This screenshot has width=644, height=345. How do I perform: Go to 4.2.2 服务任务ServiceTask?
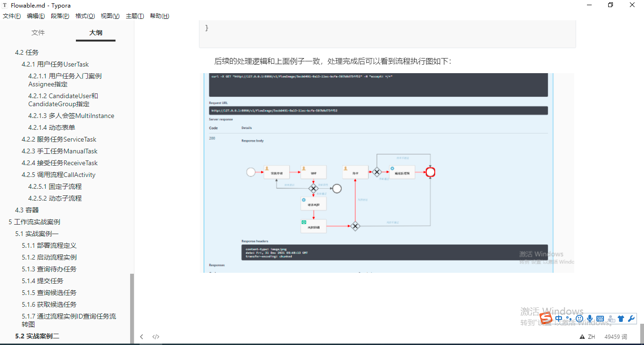pos(59,139)
